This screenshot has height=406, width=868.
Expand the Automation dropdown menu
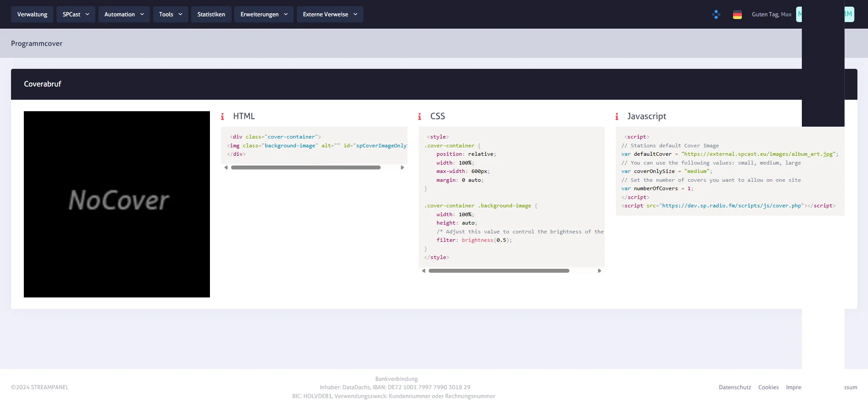point(124,14)
